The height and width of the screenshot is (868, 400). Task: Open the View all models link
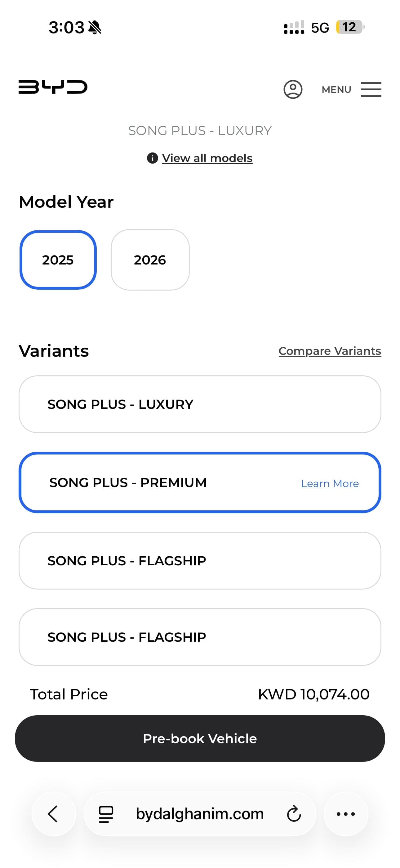click(207, 158)
